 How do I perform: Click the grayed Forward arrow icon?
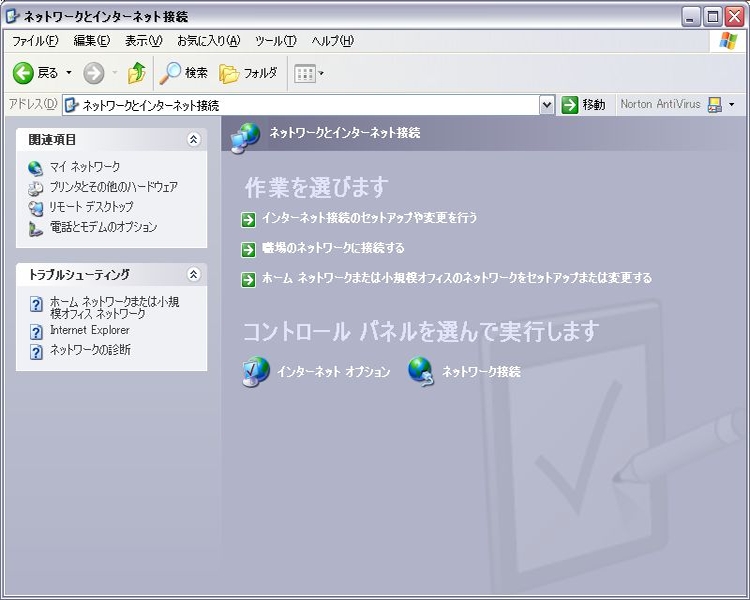coord(94,73)
